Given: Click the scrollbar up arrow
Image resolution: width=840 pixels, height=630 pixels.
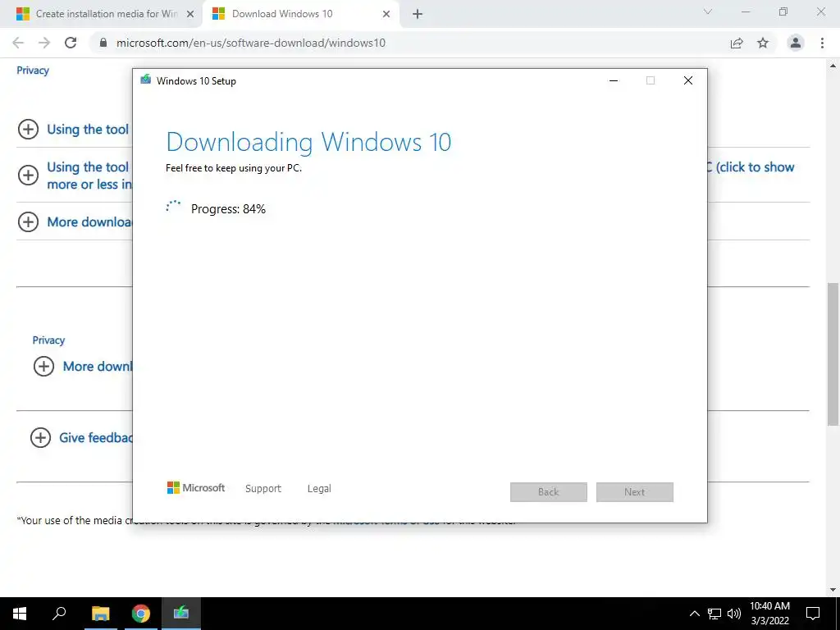Looking at the screenshot, I should tap(833, 66).
